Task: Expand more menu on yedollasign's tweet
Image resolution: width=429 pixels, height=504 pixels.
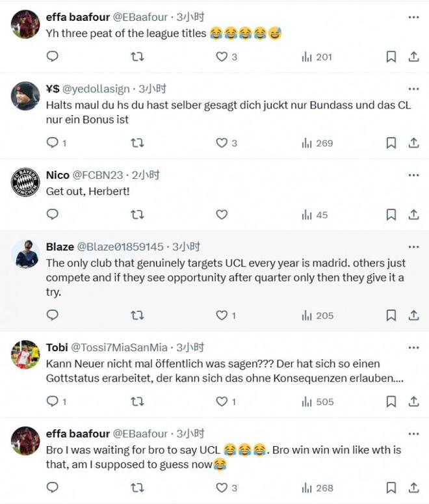Action: [x=413, y=88]
